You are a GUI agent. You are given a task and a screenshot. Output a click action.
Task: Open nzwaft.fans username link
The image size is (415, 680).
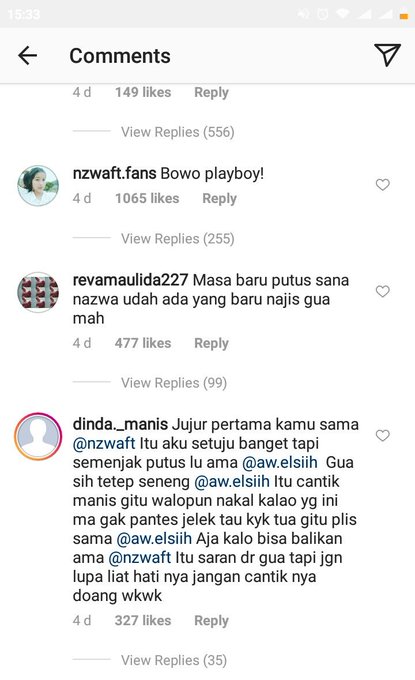point(114,173)
